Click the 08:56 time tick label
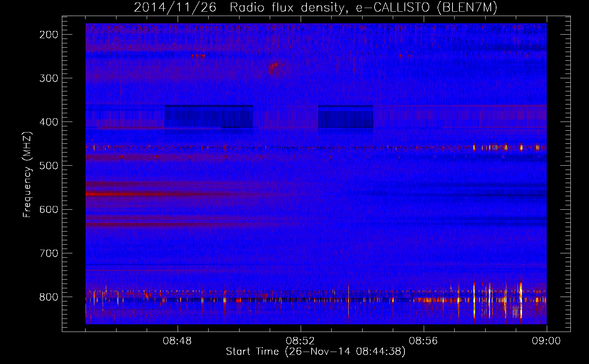The width and height of the screenshot is (589, 364). click(423, 341)
